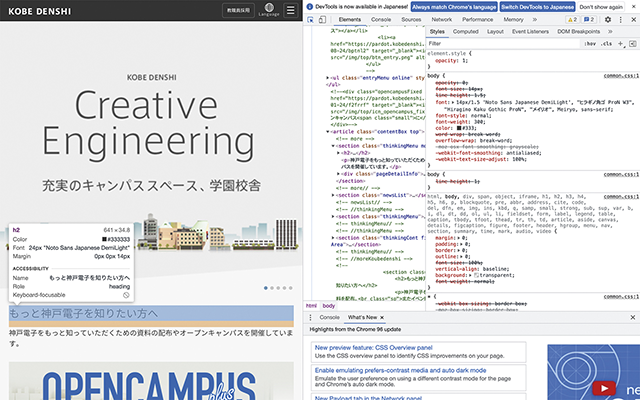Expand the background shorthand property
The image size is (640, 400).
click(471, 276)
